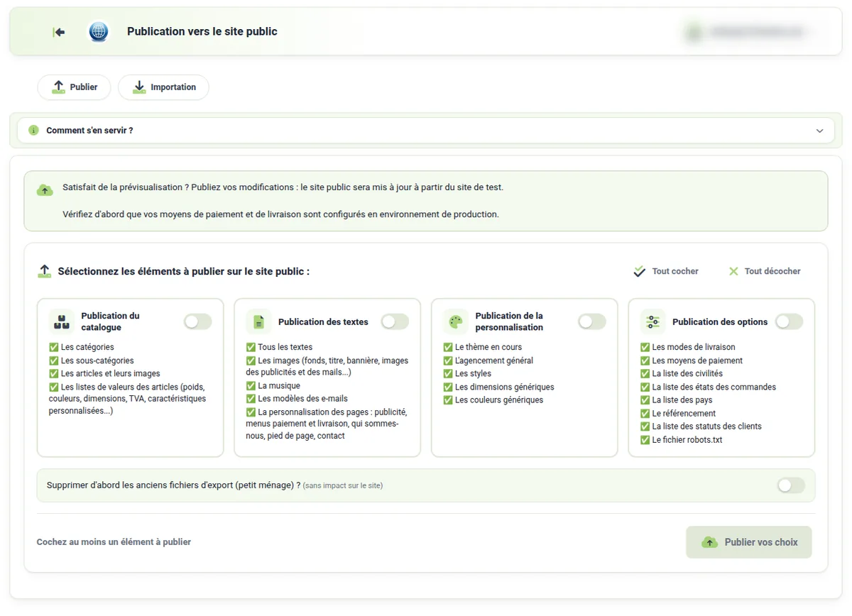Click the sliders icon for Publication des options
852x616 pixels.
pyautogui.click(x=652, y=321)
